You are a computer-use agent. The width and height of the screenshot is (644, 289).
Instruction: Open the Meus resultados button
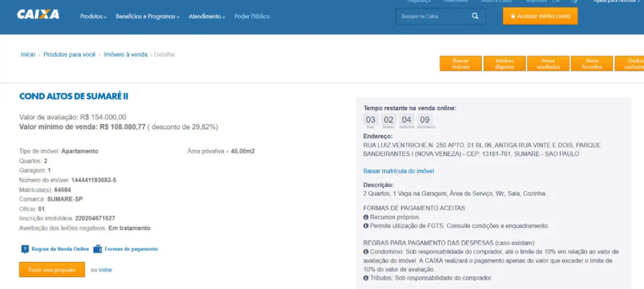click(x=548, y=64)
